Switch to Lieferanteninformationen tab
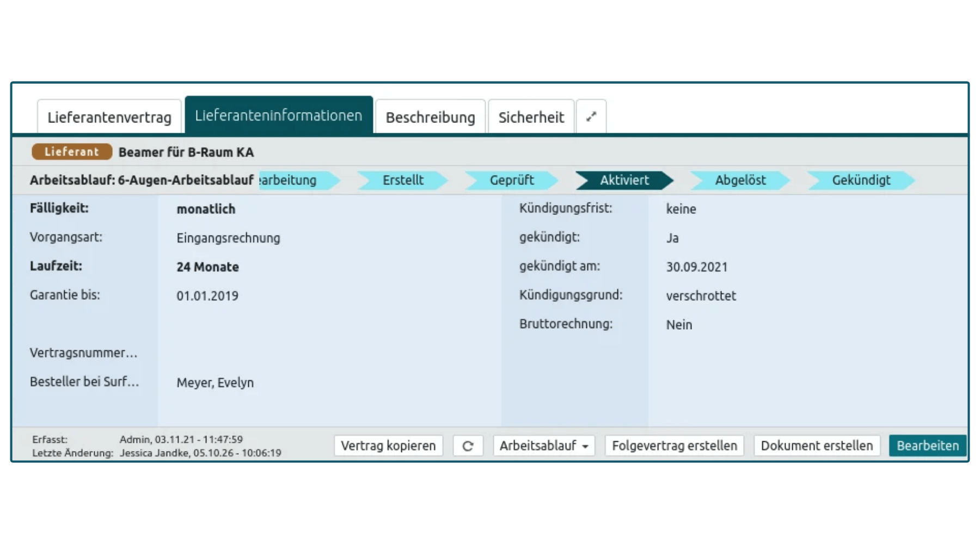This screenshot has height=544, width=980. [x=279, y=115]
